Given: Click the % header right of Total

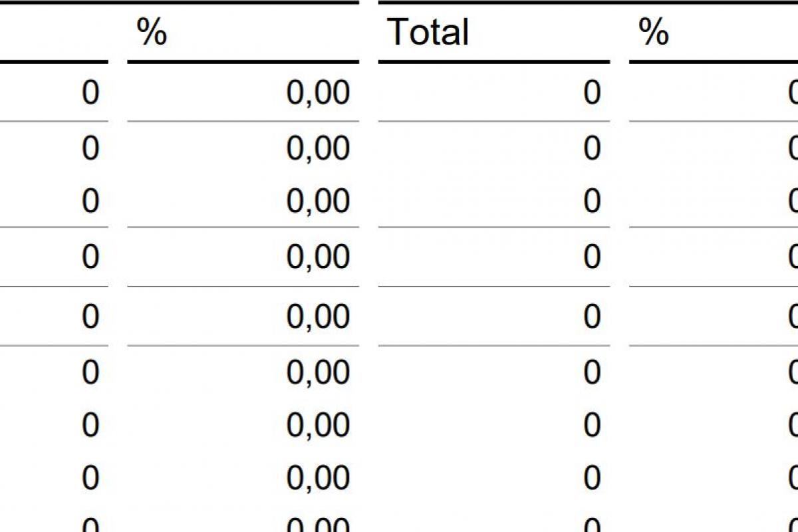Looking at the screenshot, I should pyautogui.click(x=653, y=32).
